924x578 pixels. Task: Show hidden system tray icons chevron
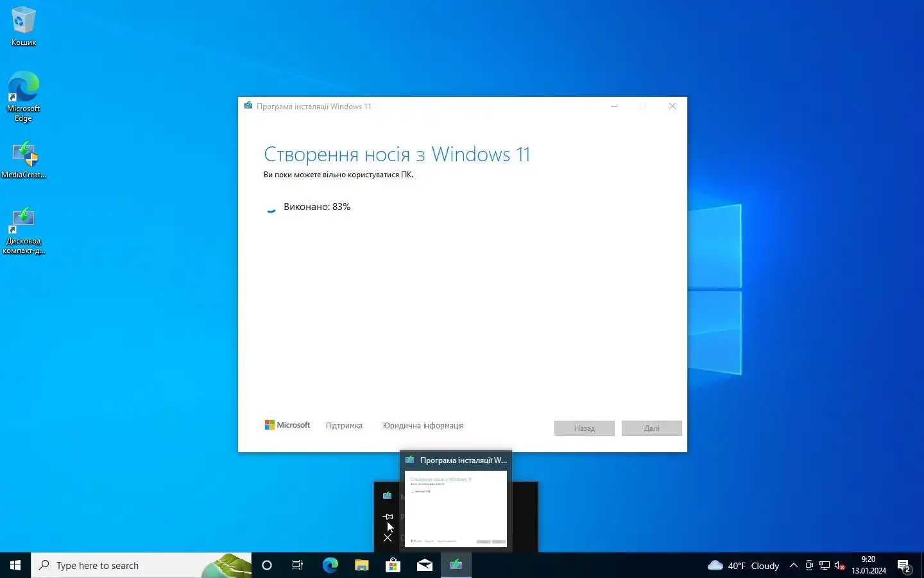pyautogui.click(x=794, y=565)
